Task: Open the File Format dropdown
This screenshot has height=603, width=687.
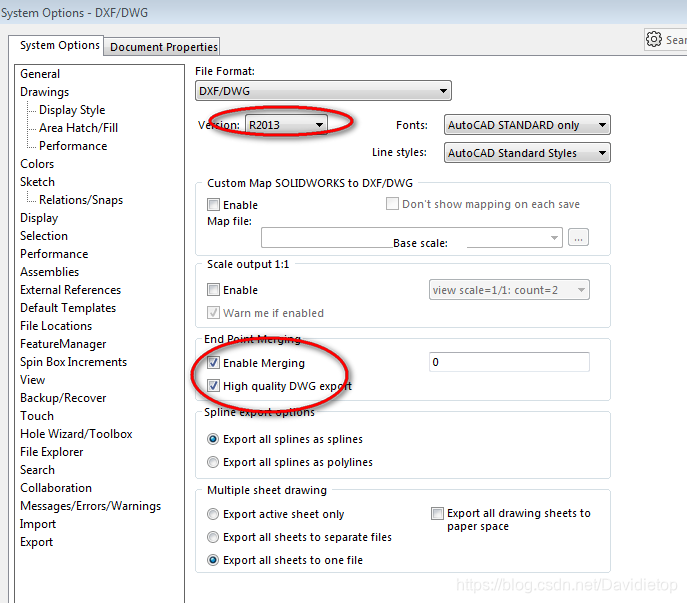Action: (323, 91)
